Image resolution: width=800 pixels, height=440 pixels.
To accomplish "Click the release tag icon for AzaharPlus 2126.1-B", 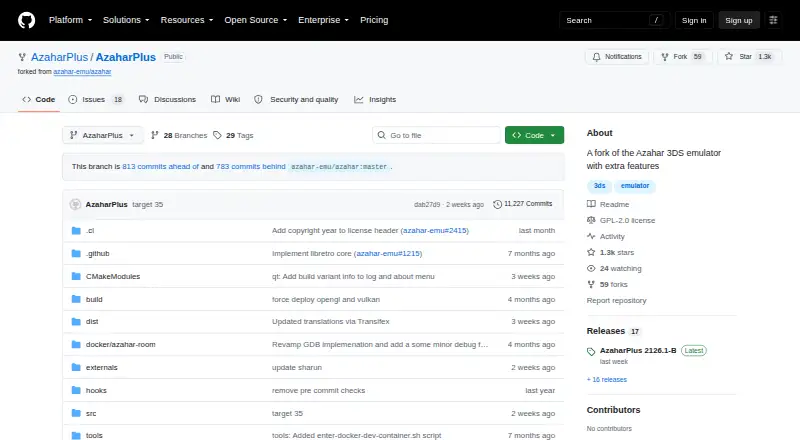I will point(591,351).
